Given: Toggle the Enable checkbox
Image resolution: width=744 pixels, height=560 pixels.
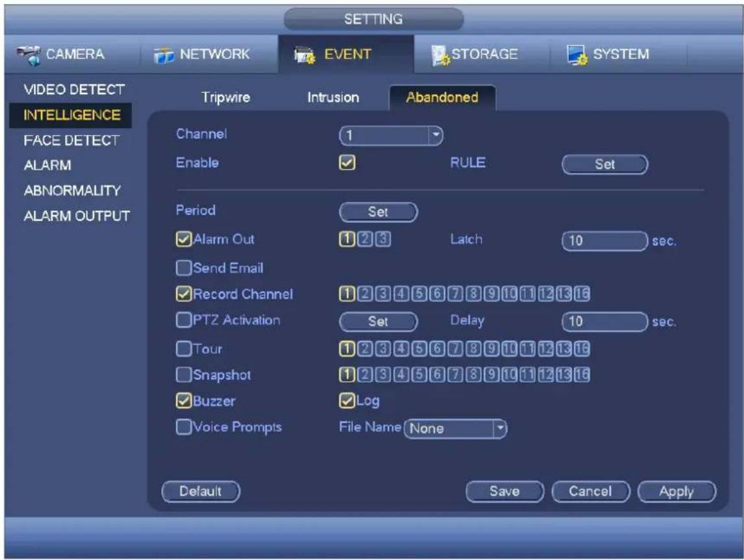Looking at the screenshot, I should (x=348, y=162).
